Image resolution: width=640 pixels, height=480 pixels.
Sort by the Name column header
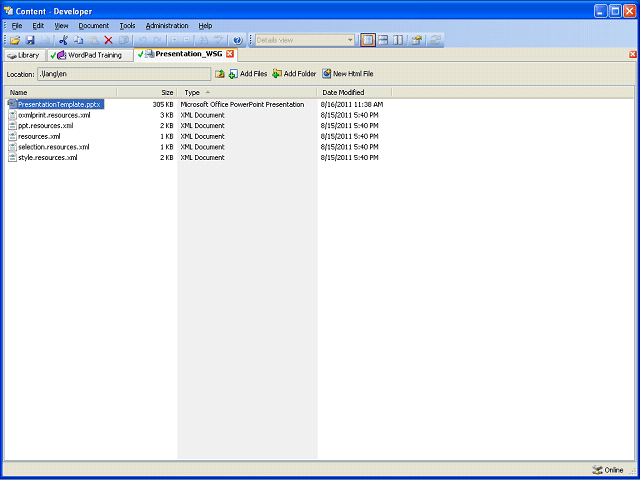pos(61,92)
